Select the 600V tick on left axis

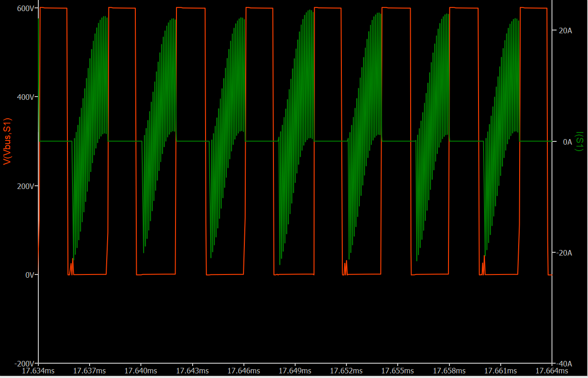coord(26,8)
